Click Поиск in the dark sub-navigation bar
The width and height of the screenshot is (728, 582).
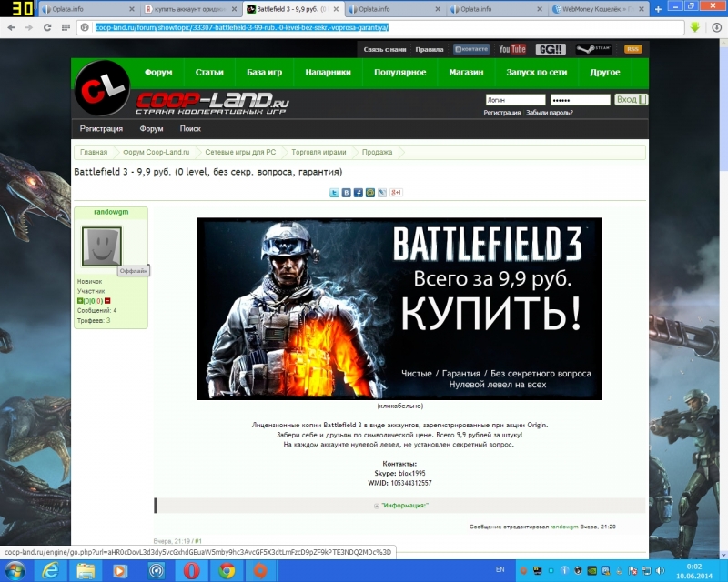pyautogui.click(x=190, y=129)
